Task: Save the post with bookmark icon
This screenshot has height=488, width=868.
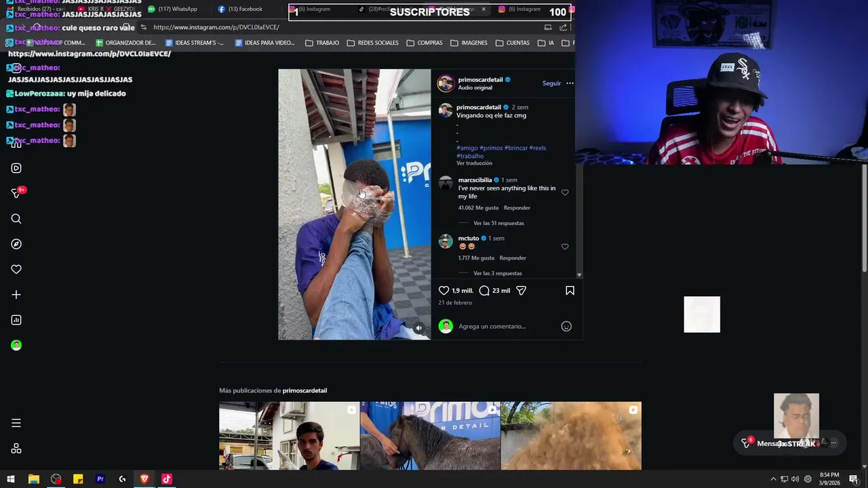Action: click(x=570, y=290)
